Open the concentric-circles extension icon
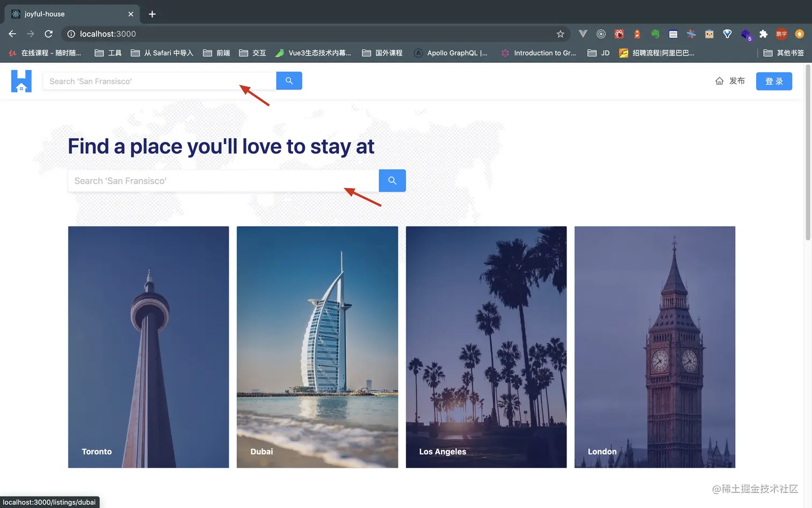812x508 pixels. 601,34
